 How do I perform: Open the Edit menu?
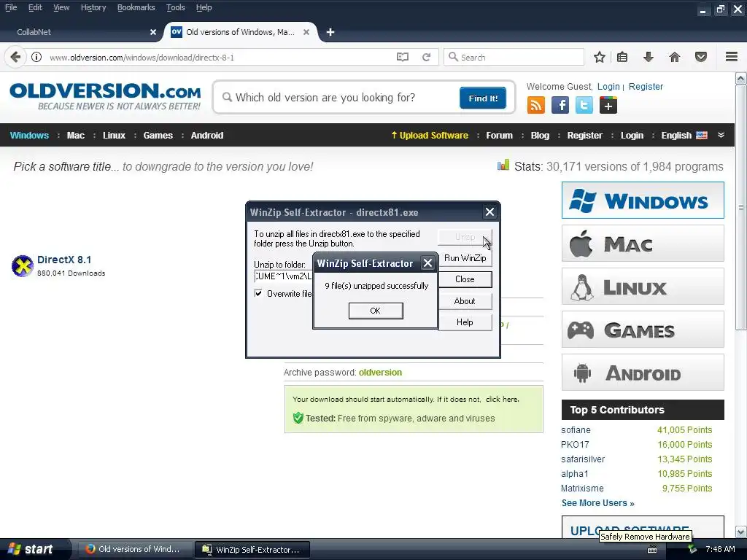[x=35, y=7]
